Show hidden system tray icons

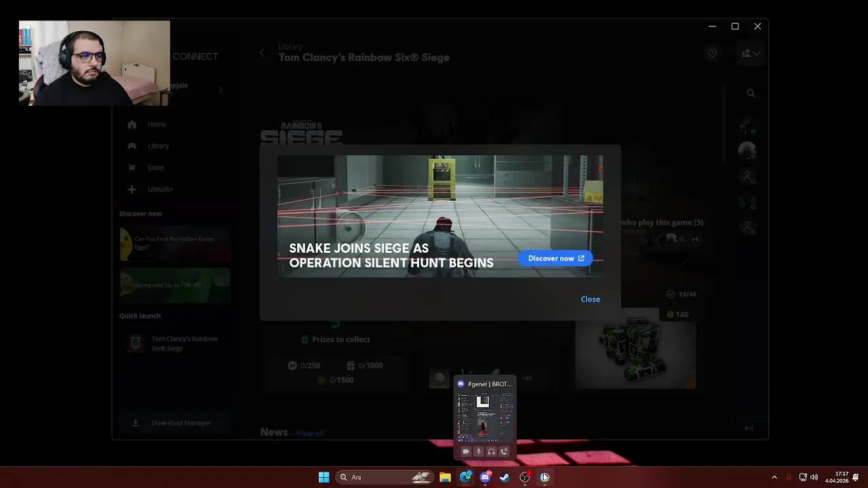[774, 477]
